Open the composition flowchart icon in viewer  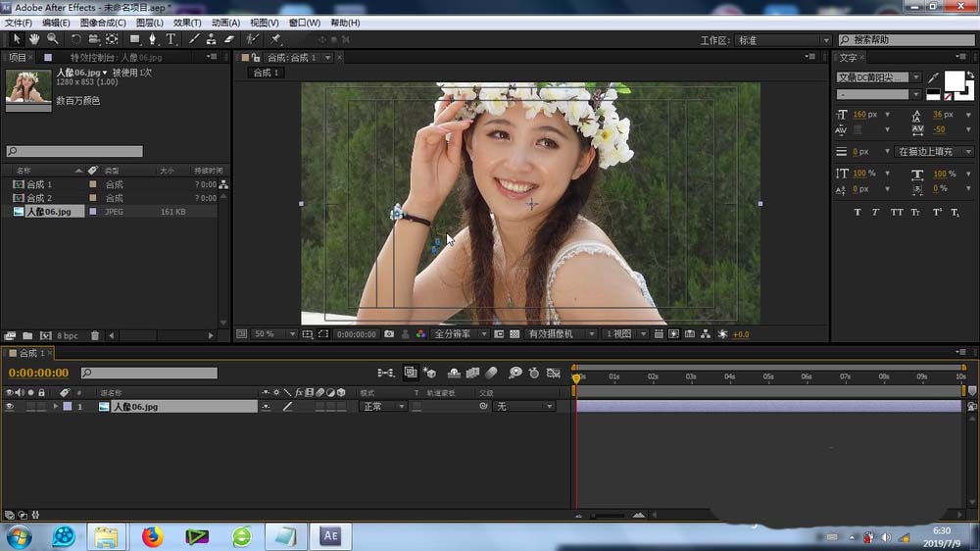pos(705,334)
